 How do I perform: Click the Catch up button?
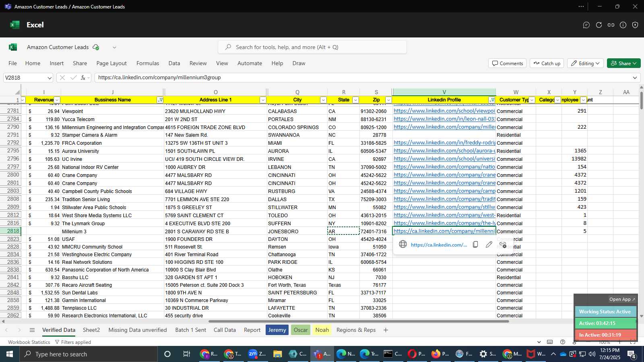click(547, 63)
